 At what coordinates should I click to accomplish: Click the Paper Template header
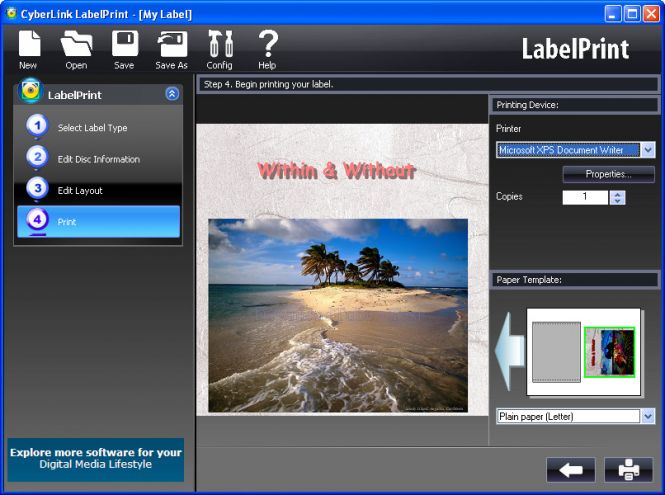pyautogui.click(x=574, y=280)
